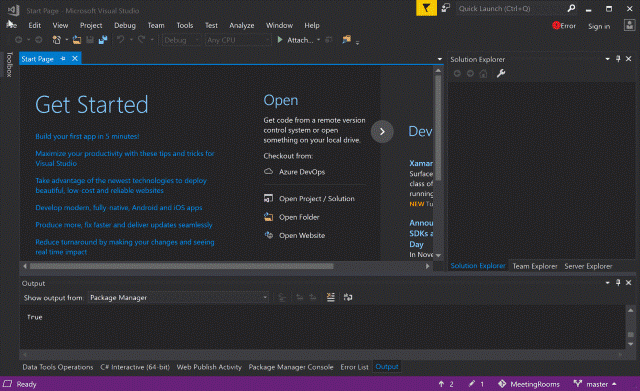
Task: Click the feedback icon beside Quick Launch
Action: click(445, 8)
